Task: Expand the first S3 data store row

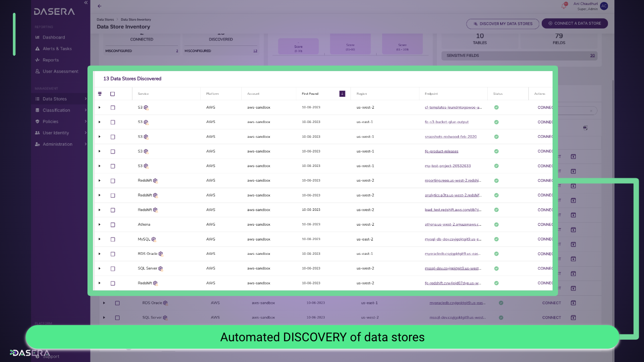Action: pos(100,107)
